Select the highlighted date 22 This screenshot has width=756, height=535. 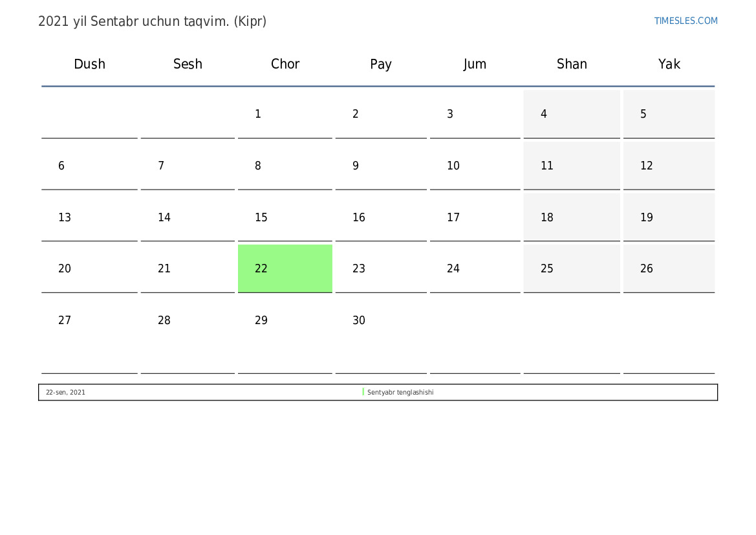261,268
